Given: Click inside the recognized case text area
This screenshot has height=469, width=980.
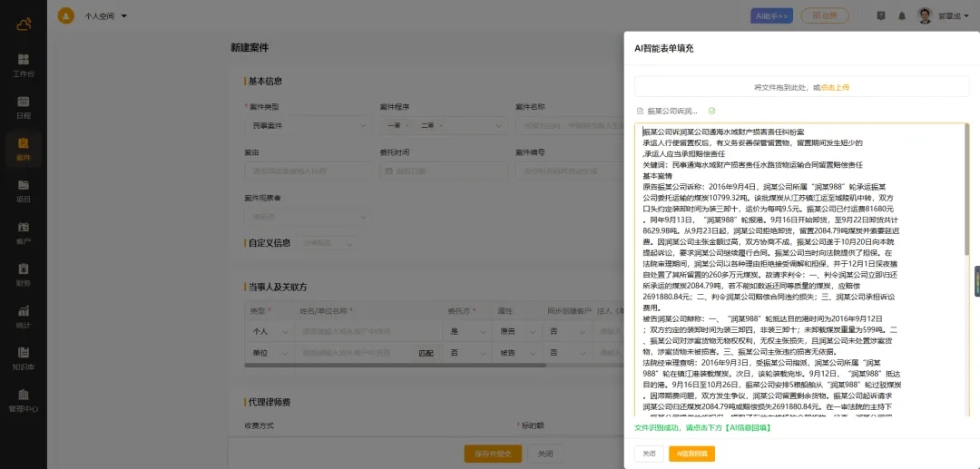Looking at the screenshot, I should 799,272.
